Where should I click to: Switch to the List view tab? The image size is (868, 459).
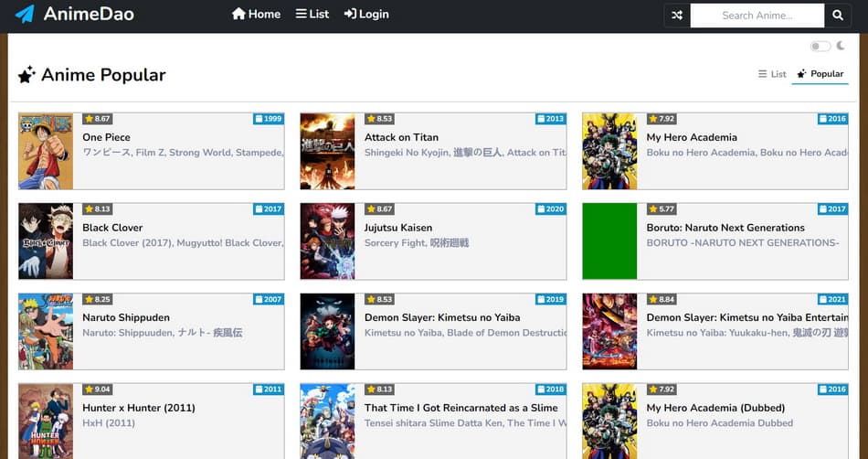(x=772, y=74)
